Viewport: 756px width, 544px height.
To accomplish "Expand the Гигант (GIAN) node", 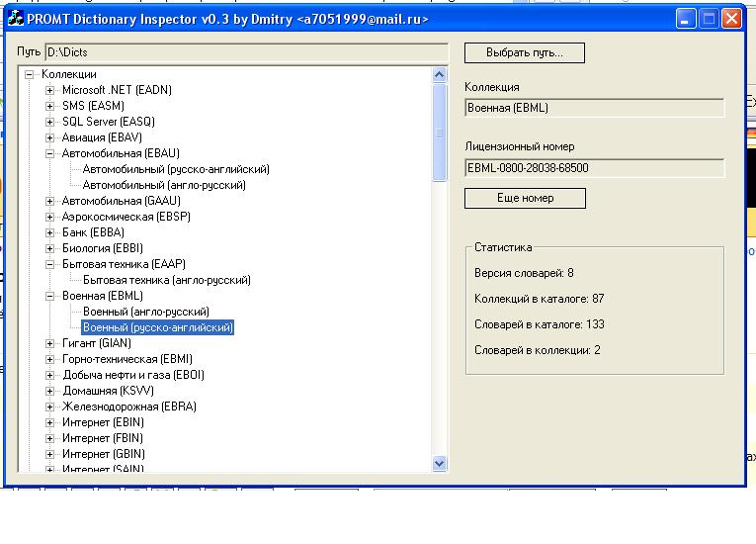I will tap(49, 343).
